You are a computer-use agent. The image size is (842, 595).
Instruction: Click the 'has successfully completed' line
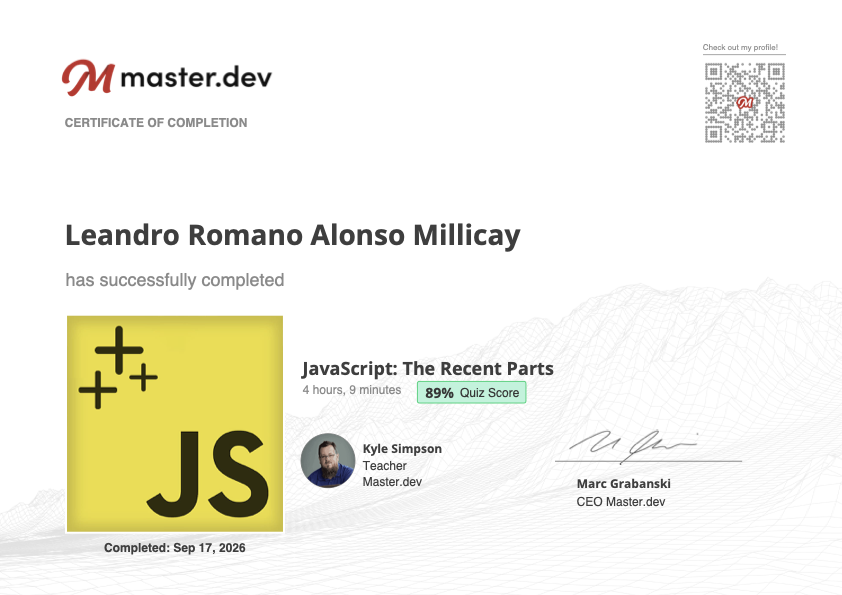[x=175, y=280]
